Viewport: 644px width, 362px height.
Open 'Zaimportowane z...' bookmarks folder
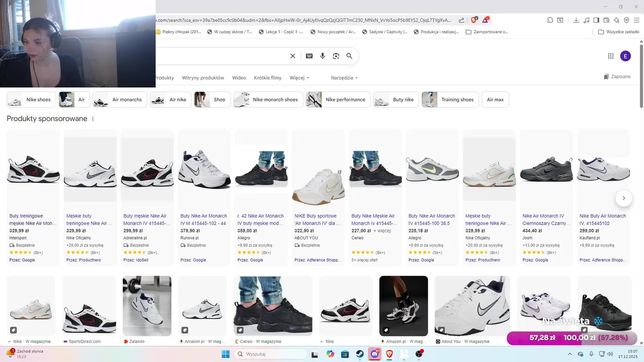(487, 32)
